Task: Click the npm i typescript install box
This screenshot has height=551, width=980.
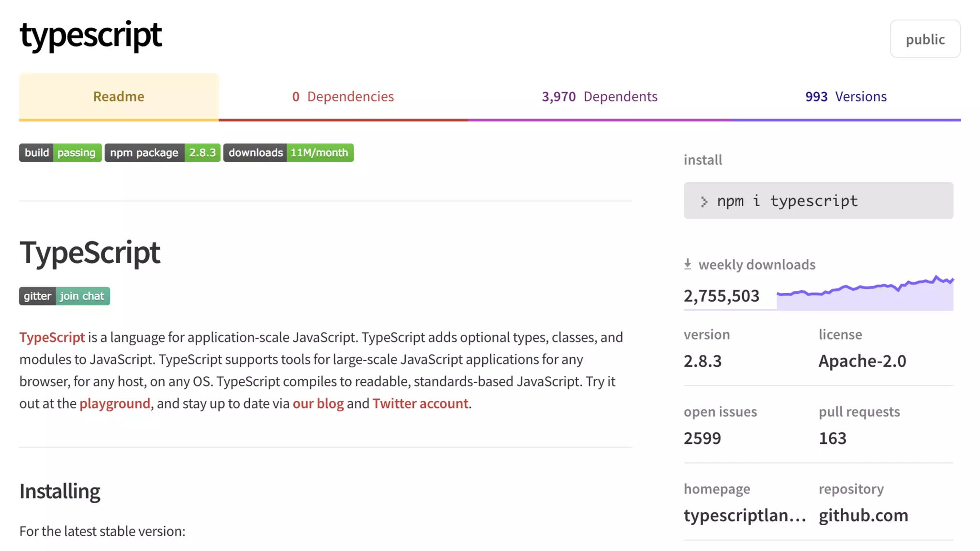Action: click(x=818, y=200)
